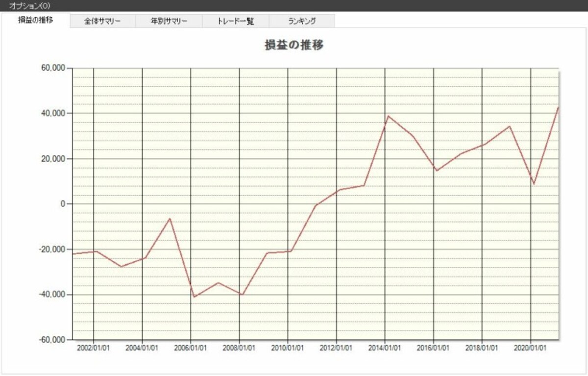Click the 2006 low point of the line
Viewport: 588px width, 376px height.
point(194,297)
